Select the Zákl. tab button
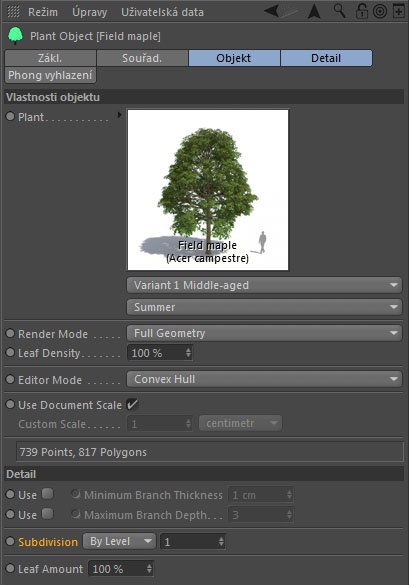 click(50, 58)
